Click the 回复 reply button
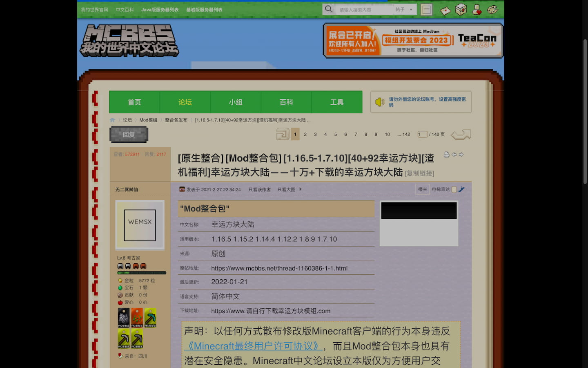Screen dimensions: 588x368 coord(129,135)
